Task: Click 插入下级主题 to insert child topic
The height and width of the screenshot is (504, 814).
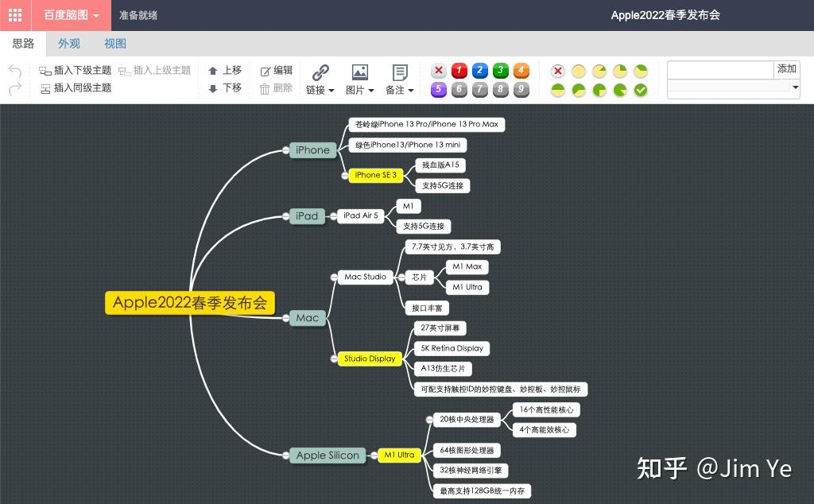Action: 76,71
